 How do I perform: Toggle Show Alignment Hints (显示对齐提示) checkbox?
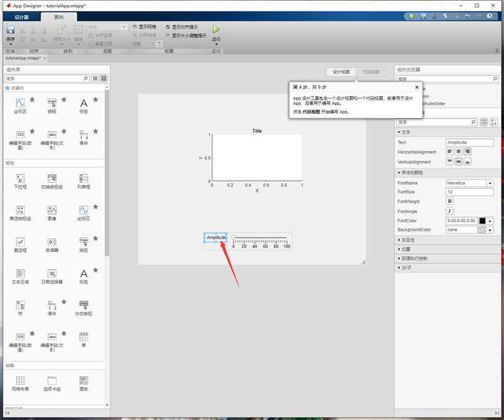pyautogui.click(x=168, y=26)
